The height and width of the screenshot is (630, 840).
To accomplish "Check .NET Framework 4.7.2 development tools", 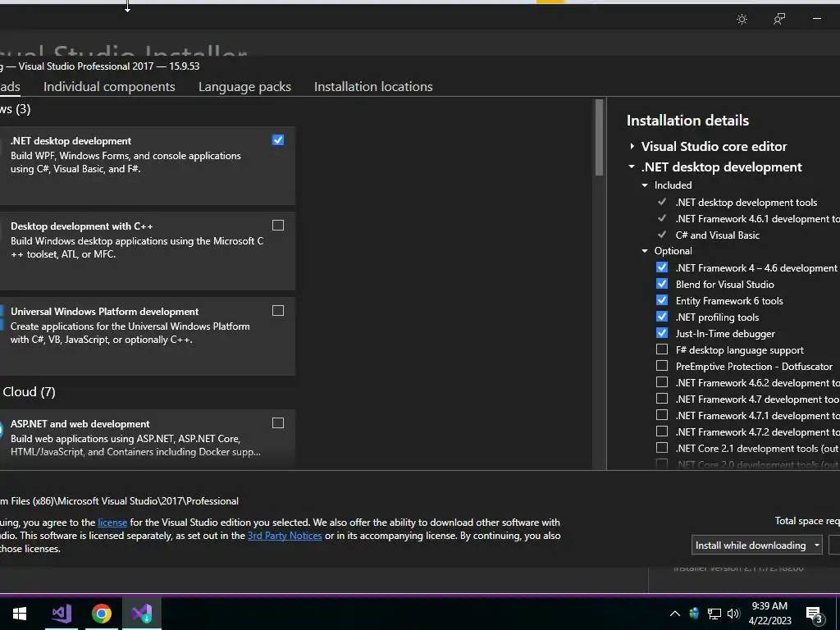I will tap(662, 431).
